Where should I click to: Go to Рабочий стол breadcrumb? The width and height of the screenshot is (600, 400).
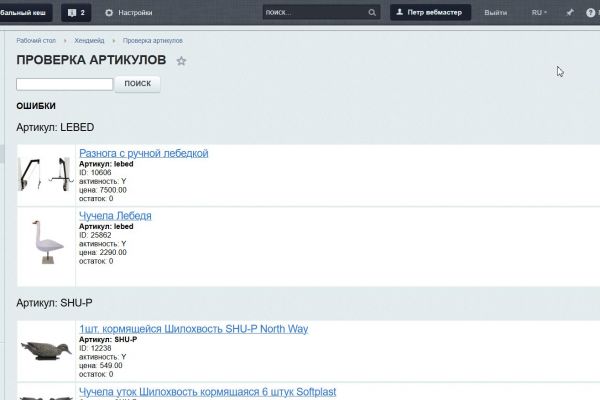coord(36,41)
